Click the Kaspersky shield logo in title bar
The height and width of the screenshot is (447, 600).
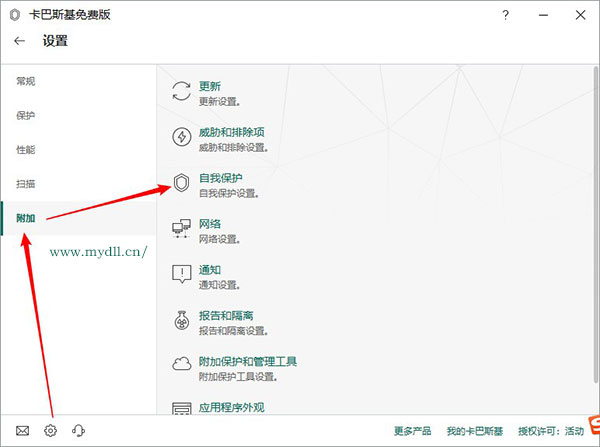pyautogui.click(x=15, y=15)
